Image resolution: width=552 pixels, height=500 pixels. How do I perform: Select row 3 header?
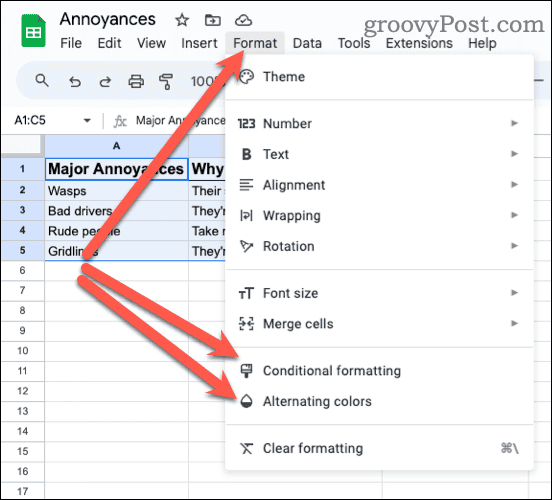point(23,211)
